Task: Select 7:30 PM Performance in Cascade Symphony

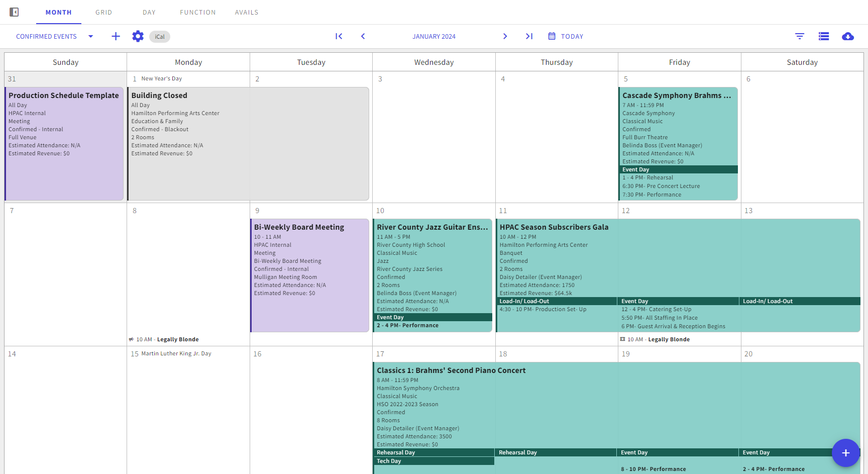Action: point(652,195)
